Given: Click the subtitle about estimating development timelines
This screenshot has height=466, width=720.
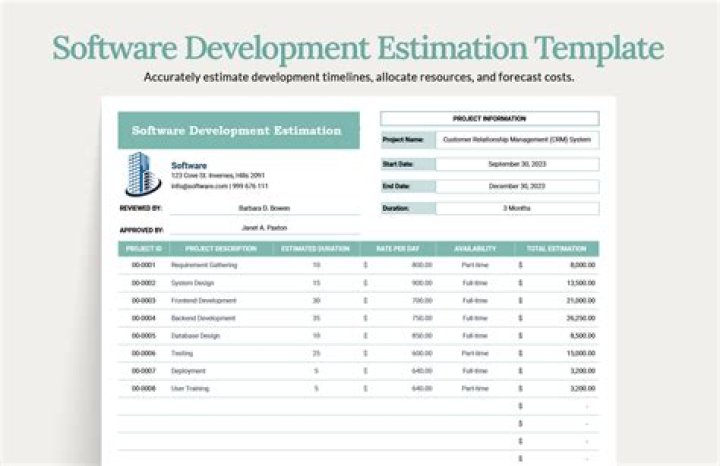Looking at the screenshot, I should (x=359, y=77).
